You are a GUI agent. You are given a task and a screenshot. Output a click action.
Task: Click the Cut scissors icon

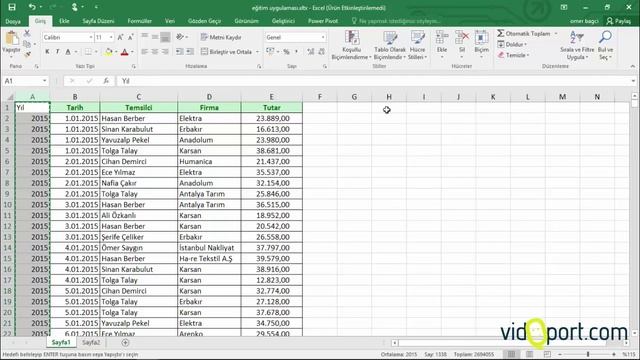(27, 33)
